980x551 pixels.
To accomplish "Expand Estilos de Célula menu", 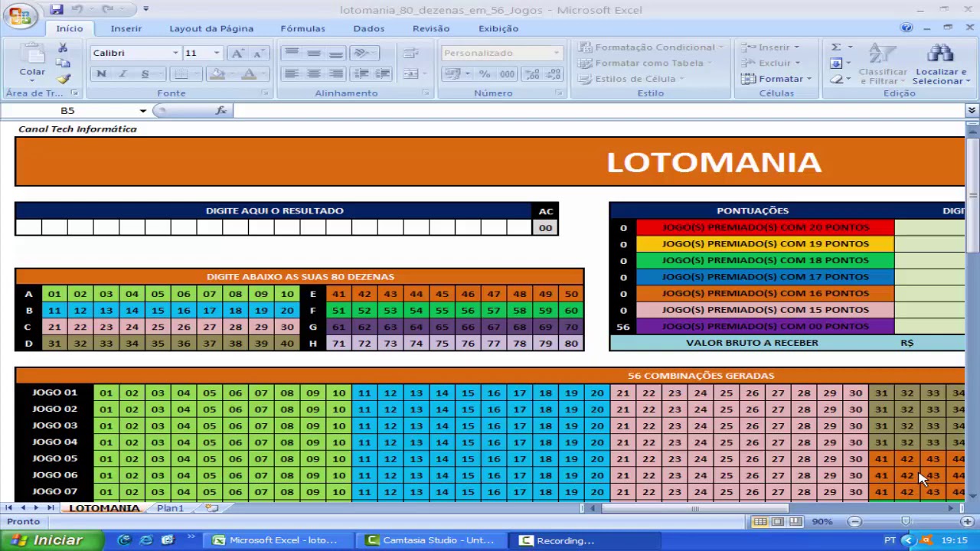I will click(631, 79).
